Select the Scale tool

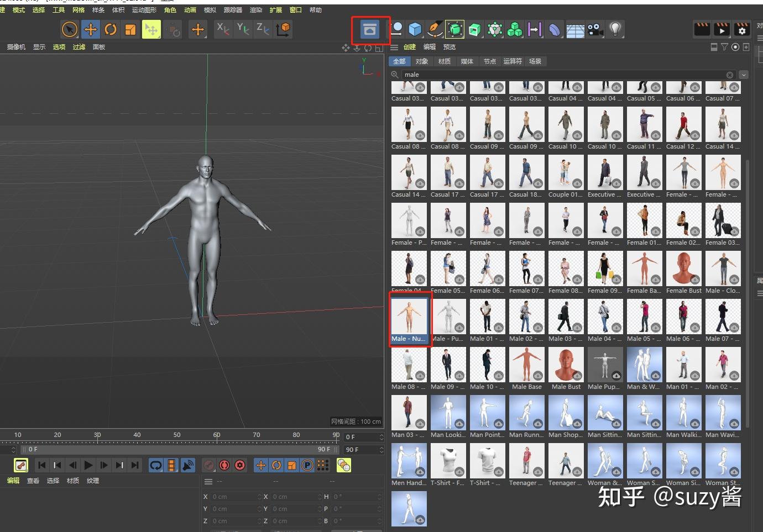(x=130, y=29)
